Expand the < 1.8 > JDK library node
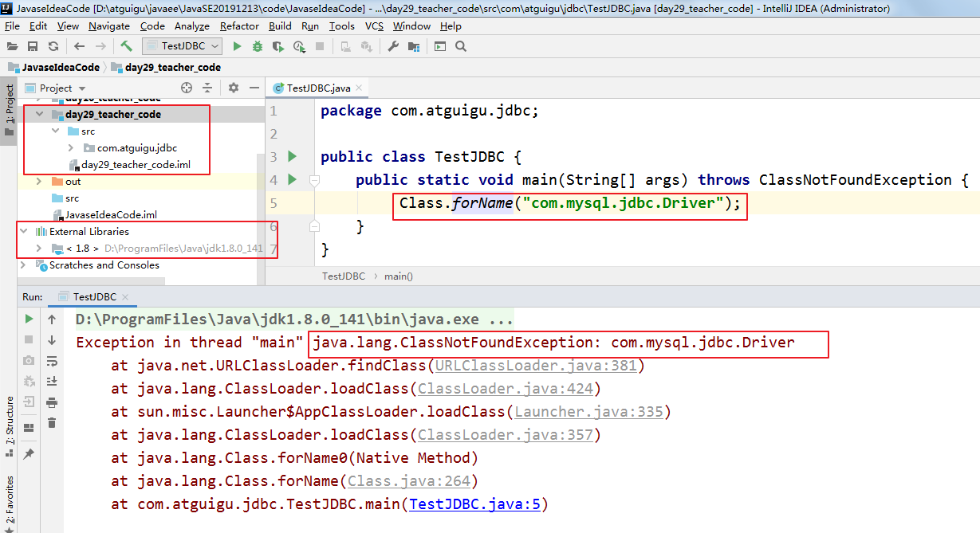Image resolution: width=980 pixels, height=533 pixels. [39, 248]
